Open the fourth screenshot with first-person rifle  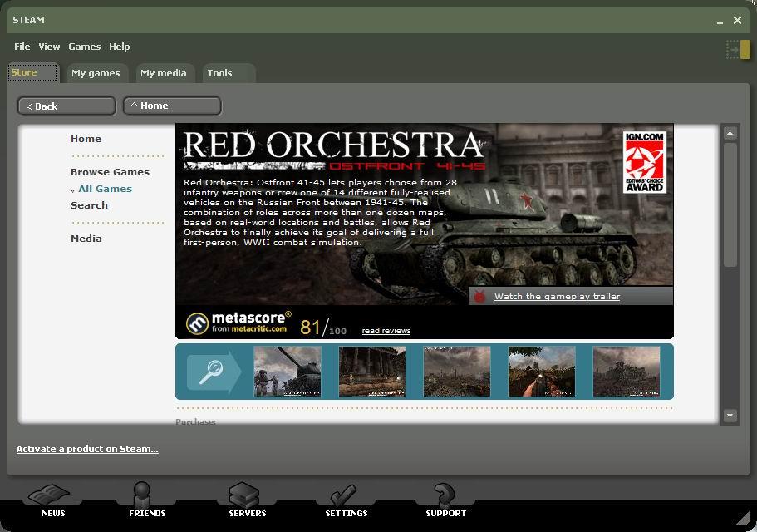click(542, 372)
